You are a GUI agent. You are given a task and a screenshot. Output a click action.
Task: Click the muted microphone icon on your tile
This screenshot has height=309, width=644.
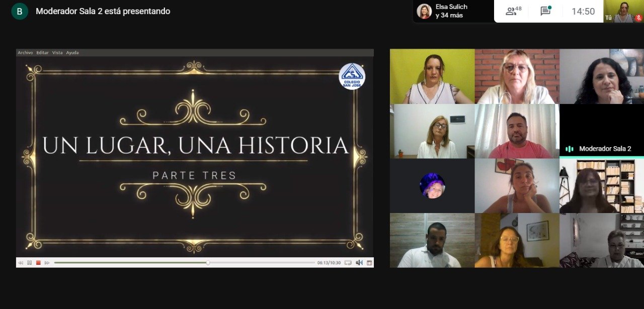[x=638, y=18]
